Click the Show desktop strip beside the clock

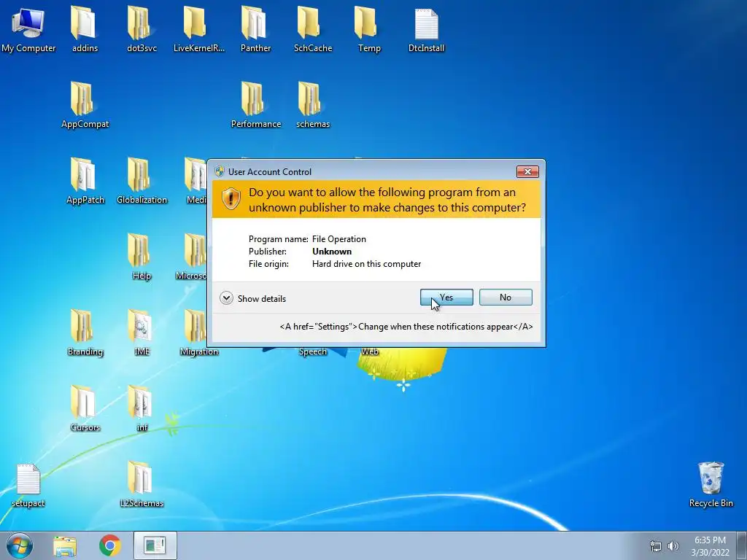coord(742,545)
